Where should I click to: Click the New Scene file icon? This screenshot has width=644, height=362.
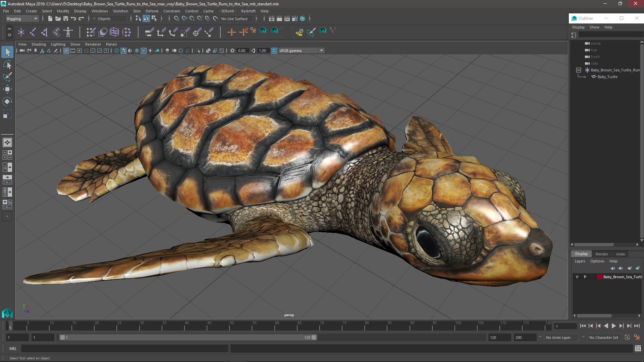(x=50, y=19)
